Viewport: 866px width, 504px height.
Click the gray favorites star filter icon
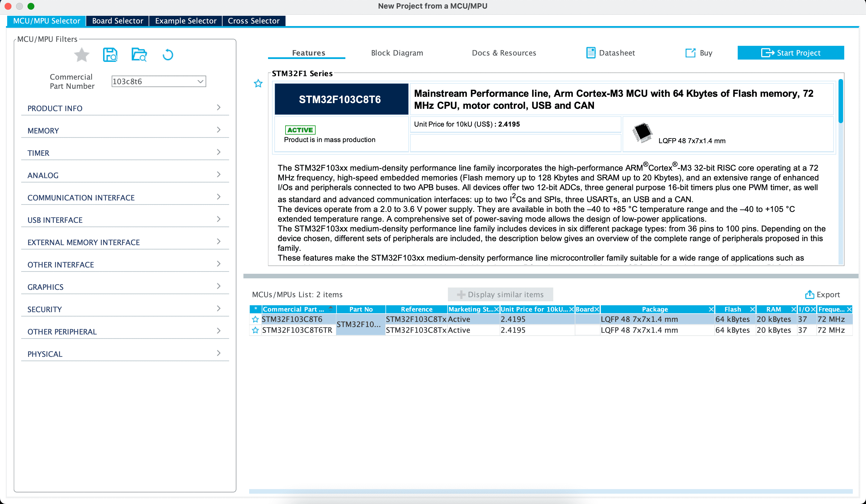(82, 55)
